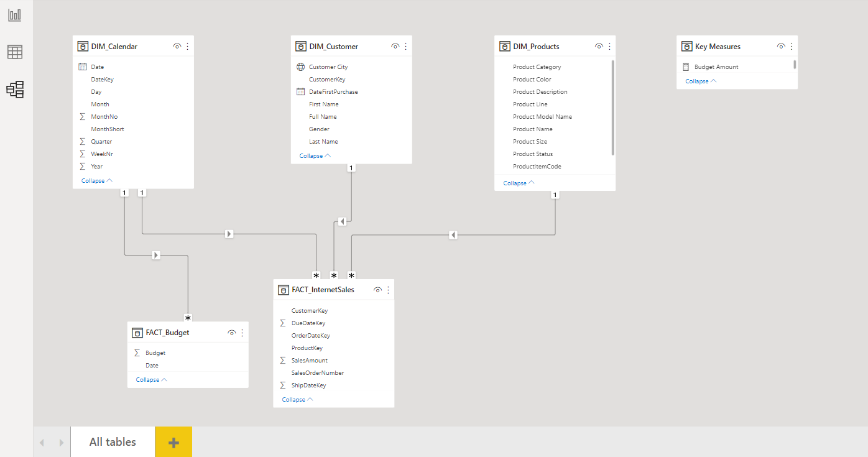Viewport: 868px width, 457px height.
Task: Select the DIM_Customer table header title
Action: click(333, 46)
